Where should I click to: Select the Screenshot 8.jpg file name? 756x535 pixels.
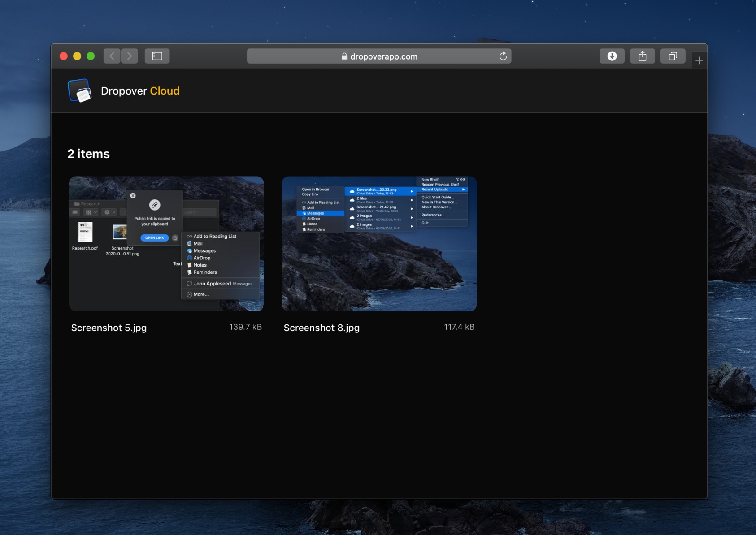(322, 328)
